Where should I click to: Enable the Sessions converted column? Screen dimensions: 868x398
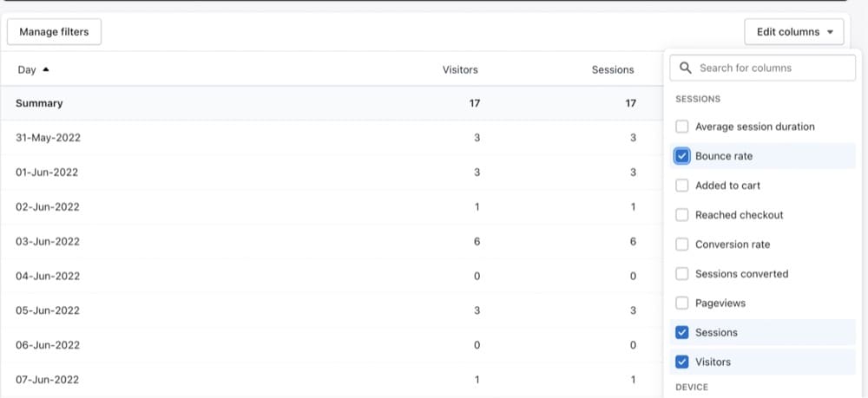pos(682,274)
